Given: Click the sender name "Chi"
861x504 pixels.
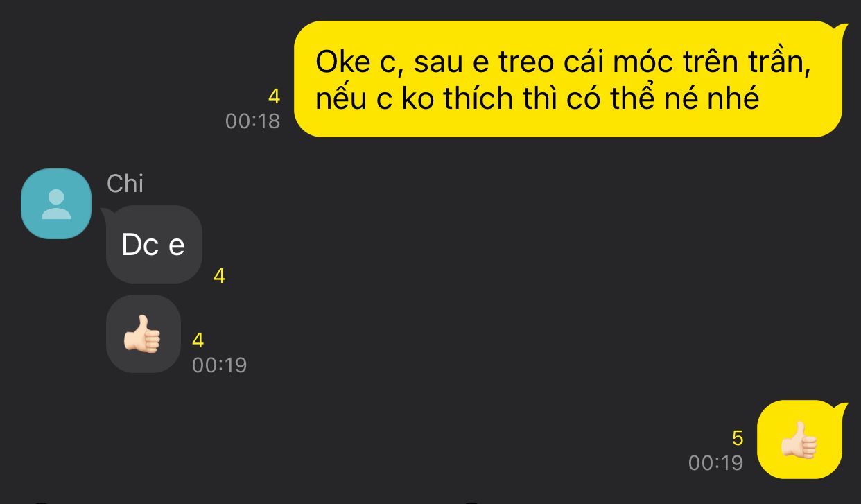Looking at the screenshot, I should click(x=125, y=184).
